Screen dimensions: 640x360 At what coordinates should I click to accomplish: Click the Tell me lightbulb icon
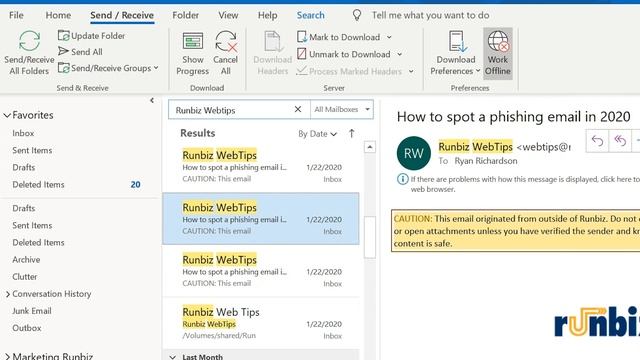(x=357, y=16)
